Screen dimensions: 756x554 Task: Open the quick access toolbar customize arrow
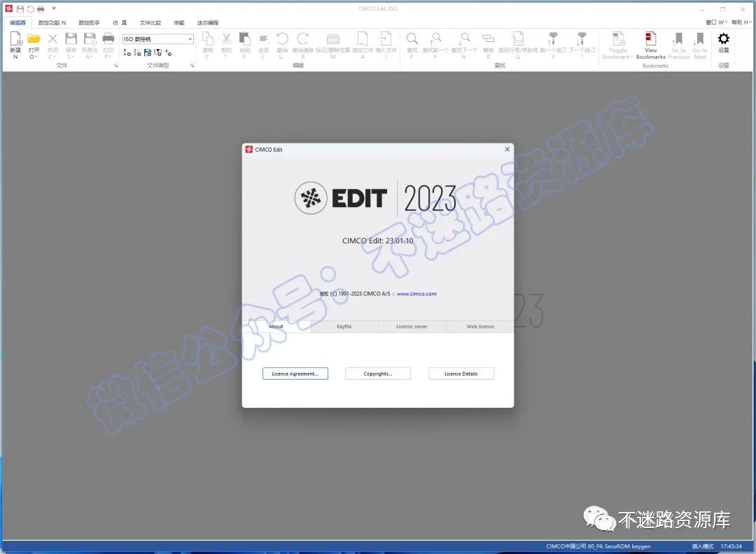coord(54,8)
